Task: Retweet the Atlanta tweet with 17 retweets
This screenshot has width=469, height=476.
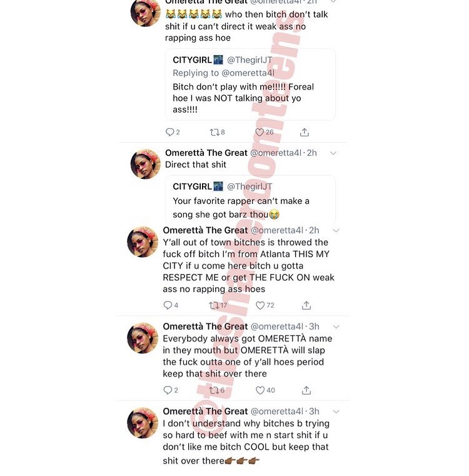Action: [214, 305]
